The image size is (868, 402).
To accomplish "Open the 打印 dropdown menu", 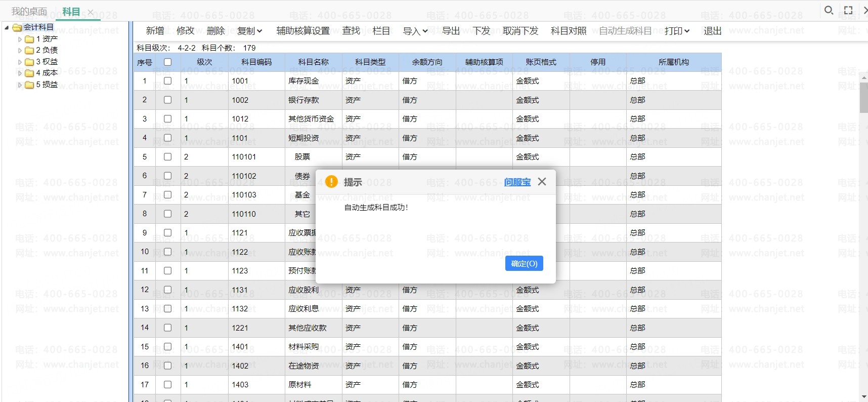I will pos(677,31).
